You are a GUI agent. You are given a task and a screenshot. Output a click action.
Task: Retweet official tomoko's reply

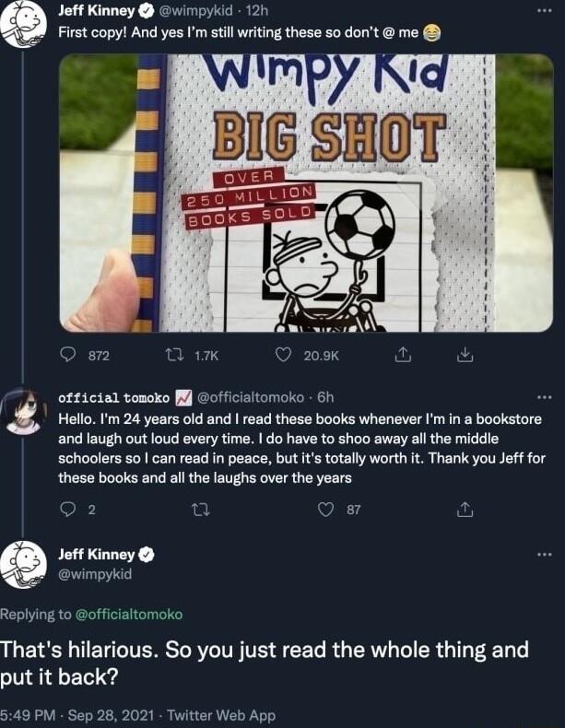[x=195, y=510]
